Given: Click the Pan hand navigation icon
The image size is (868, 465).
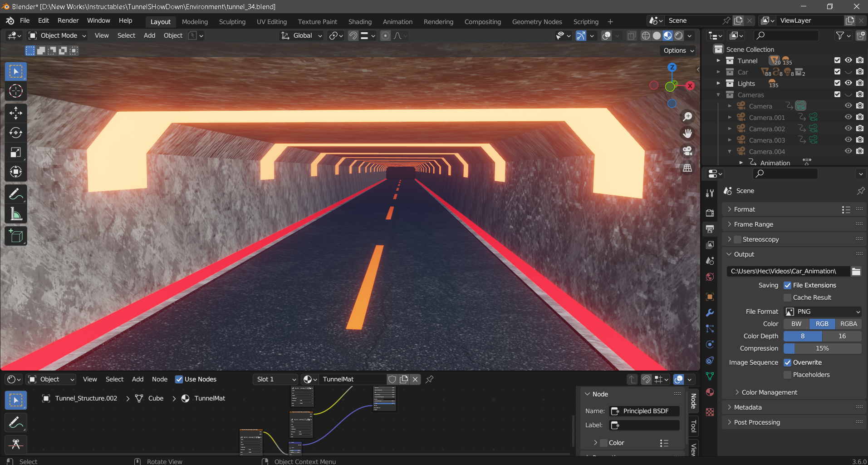Looking at the screenshot, I should pyautogui.click(x=688, y=134).
